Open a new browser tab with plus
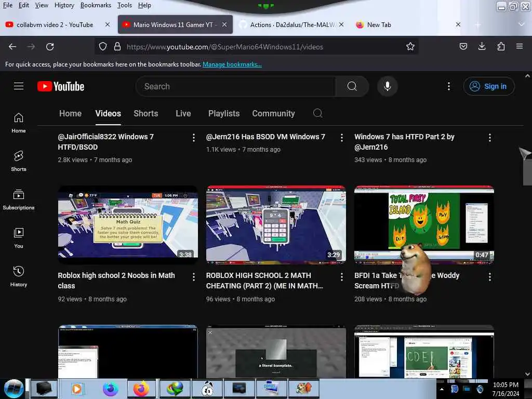The width and height of the screenshot is (532, 399). coord(478,24)
